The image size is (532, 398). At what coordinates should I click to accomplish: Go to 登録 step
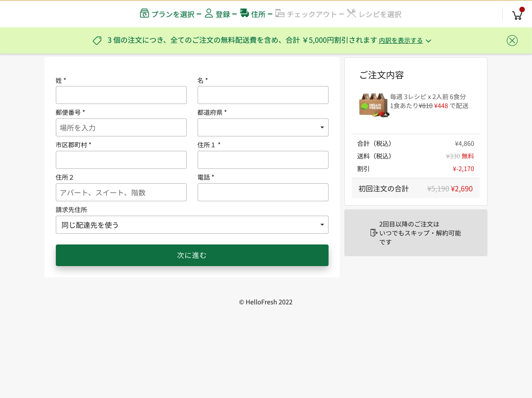coord(223,14)
